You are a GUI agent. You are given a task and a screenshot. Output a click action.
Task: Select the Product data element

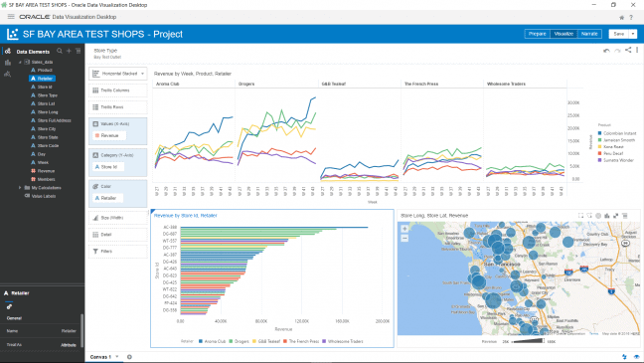pos(45,71)
